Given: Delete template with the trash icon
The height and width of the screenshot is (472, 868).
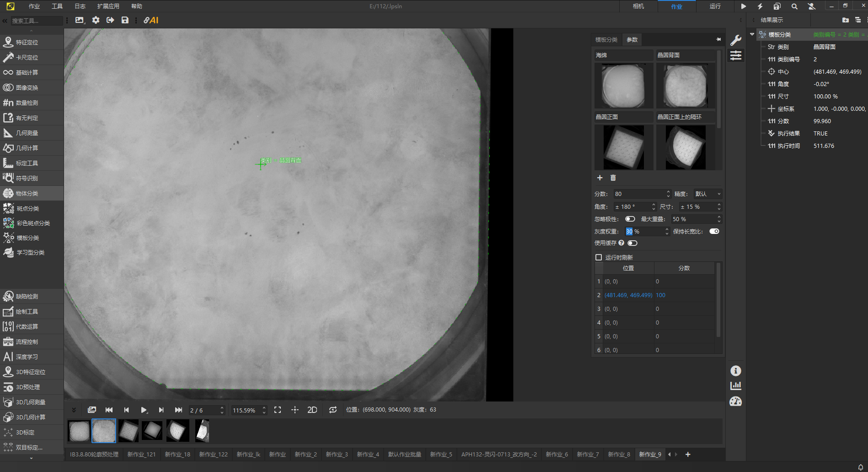Looking at the screenshot, I should pos(613,178).
